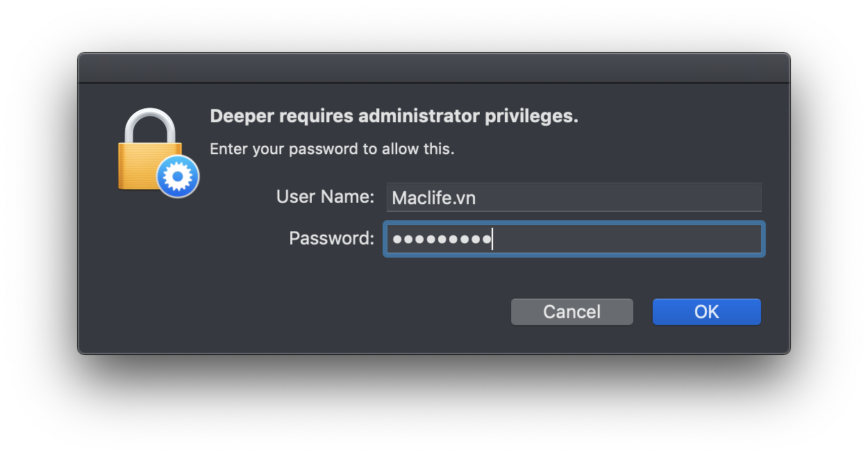Screen dimensions: 868x457
Task: Select the User Name field showing Maclife.vn
Action: pyautogui.click(x=574, y=197)
